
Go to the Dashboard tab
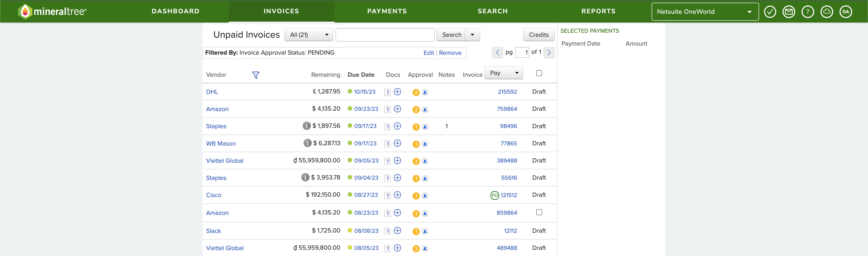point(176,11)
